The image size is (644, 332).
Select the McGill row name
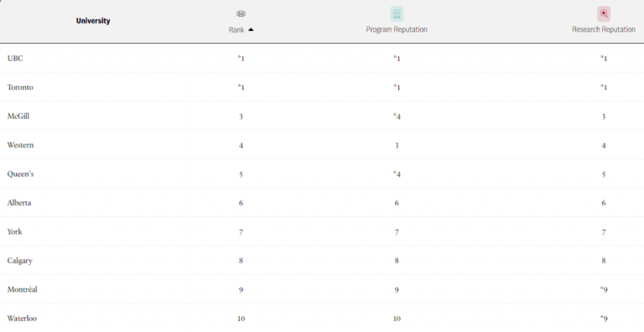[18, 116]
